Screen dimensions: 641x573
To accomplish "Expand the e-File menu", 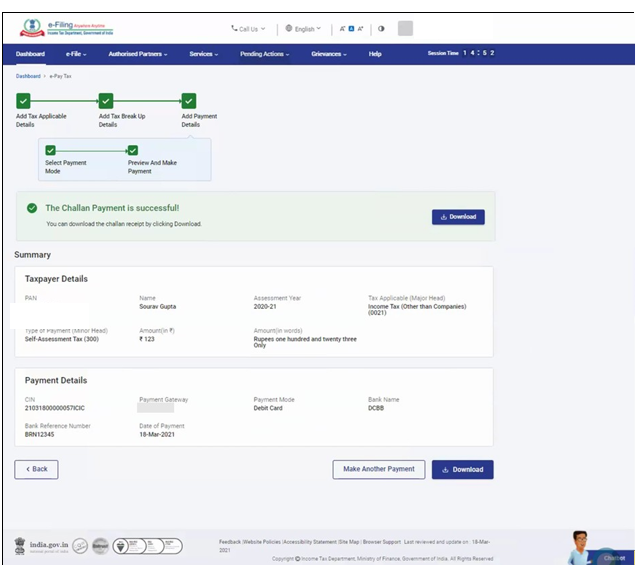I will 76,54.
